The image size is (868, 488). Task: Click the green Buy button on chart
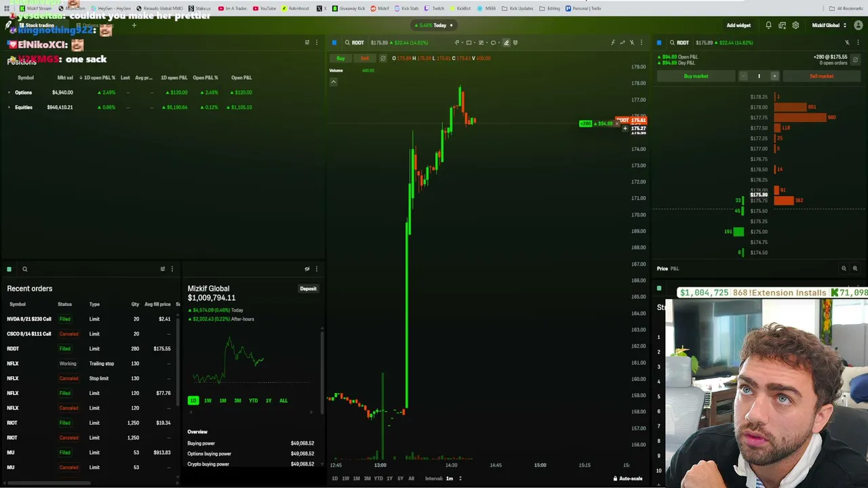point(340,58)
